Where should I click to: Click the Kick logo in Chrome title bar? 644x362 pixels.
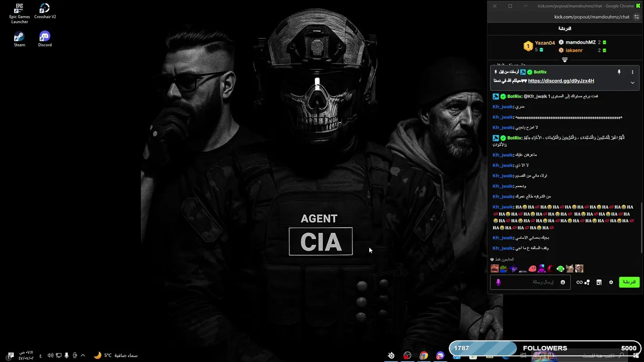coord(638,6)
